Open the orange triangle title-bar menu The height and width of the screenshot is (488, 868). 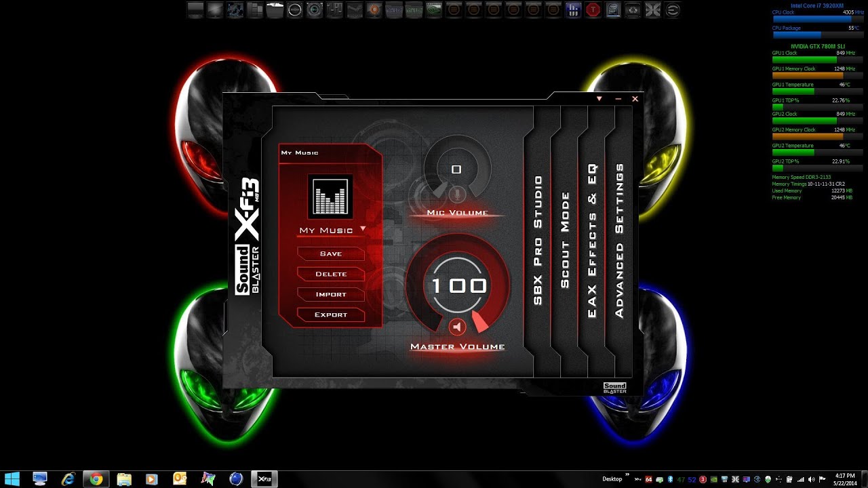(599, 99)
